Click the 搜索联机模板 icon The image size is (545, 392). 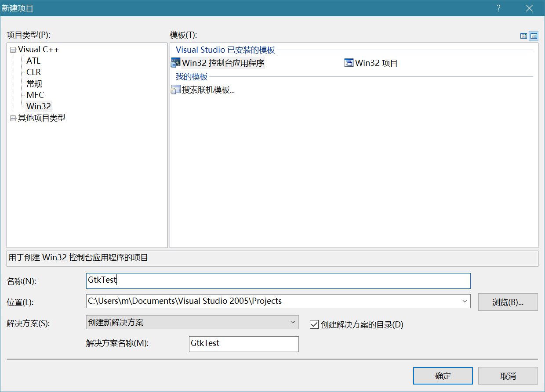(x=176, y=90)
